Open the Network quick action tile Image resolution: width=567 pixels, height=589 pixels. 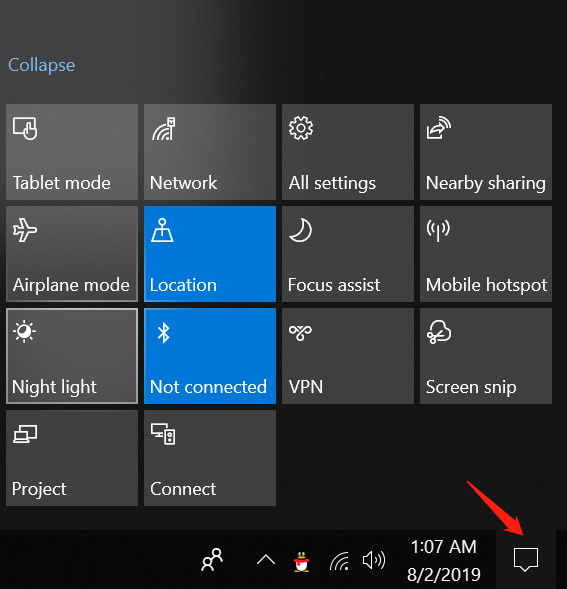[x=210, y=152]
